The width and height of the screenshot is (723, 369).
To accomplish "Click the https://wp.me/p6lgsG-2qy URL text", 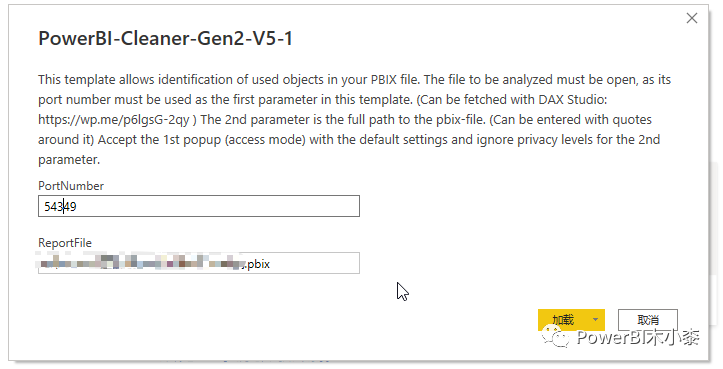I will click(114, 120).
